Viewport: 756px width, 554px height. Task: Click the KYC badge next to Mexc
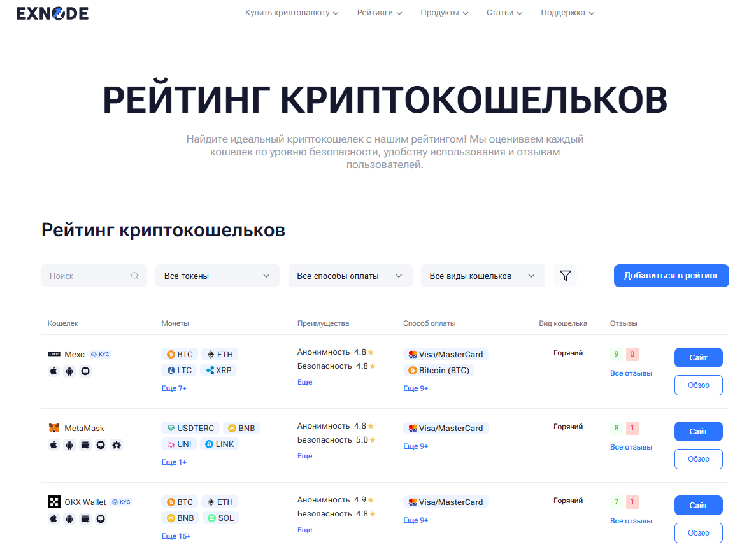point(100,354)
